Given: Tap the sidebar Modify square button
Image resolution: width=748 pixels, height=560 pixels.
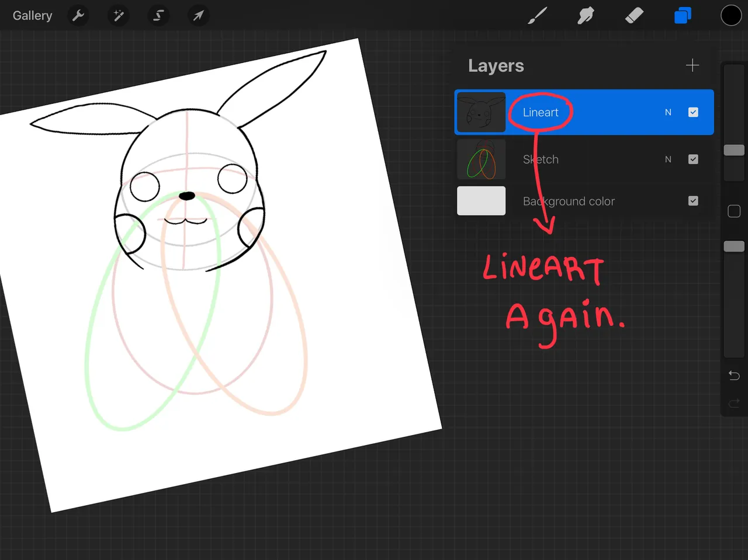Looking at the screenshot, I should 734,211.
